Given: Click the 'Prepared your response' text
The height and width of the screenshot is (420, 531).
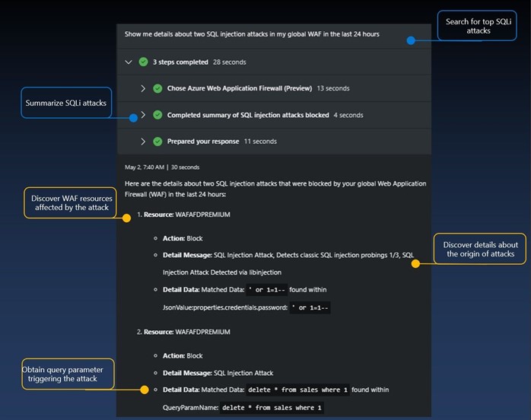Looking at the screenshot, I should (x=203, y=142).
